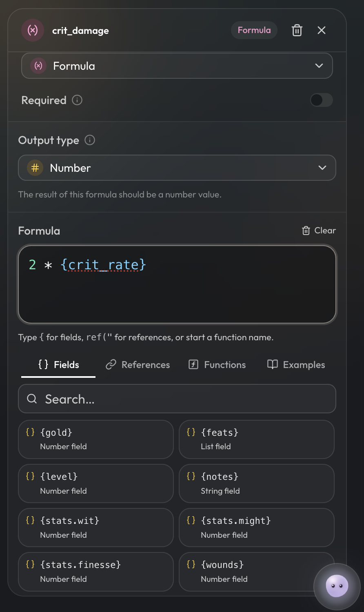Click the number 2 in the formula
This screenshot has height=612, width=364.
point(32,265)
